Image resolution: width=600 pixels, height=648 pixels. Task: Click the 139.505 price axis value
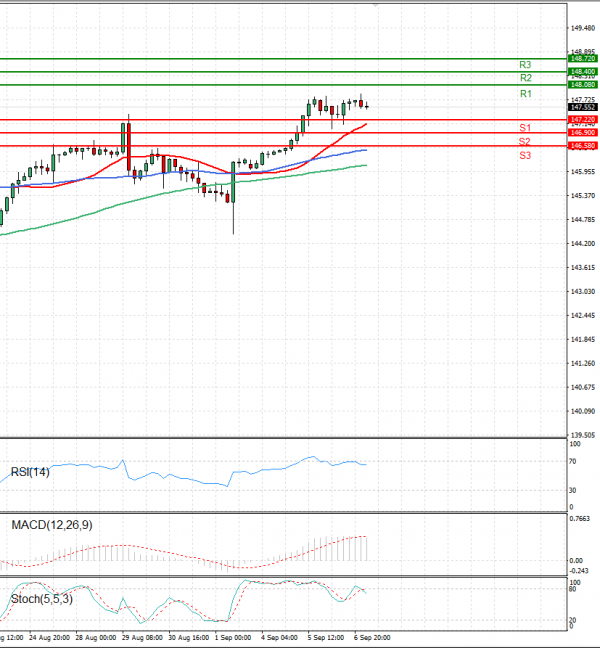point(583,435)
